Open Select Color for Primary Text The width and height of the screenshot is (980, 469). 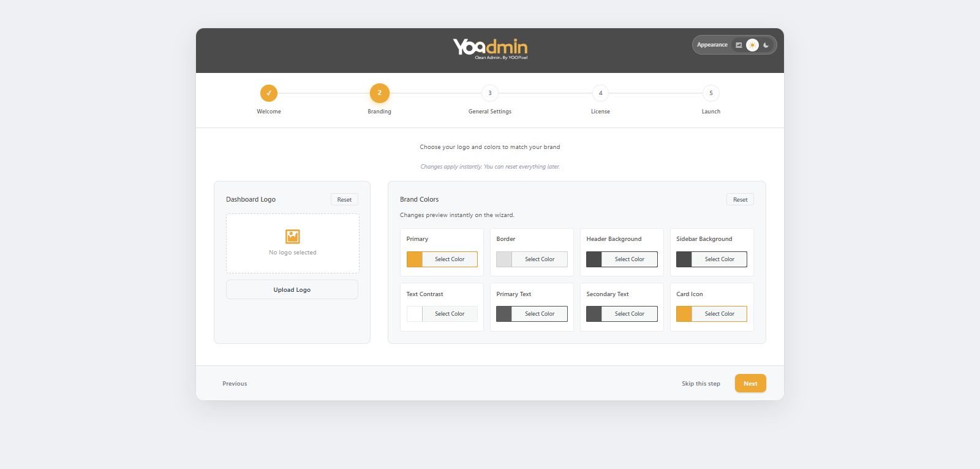(540, 314)
